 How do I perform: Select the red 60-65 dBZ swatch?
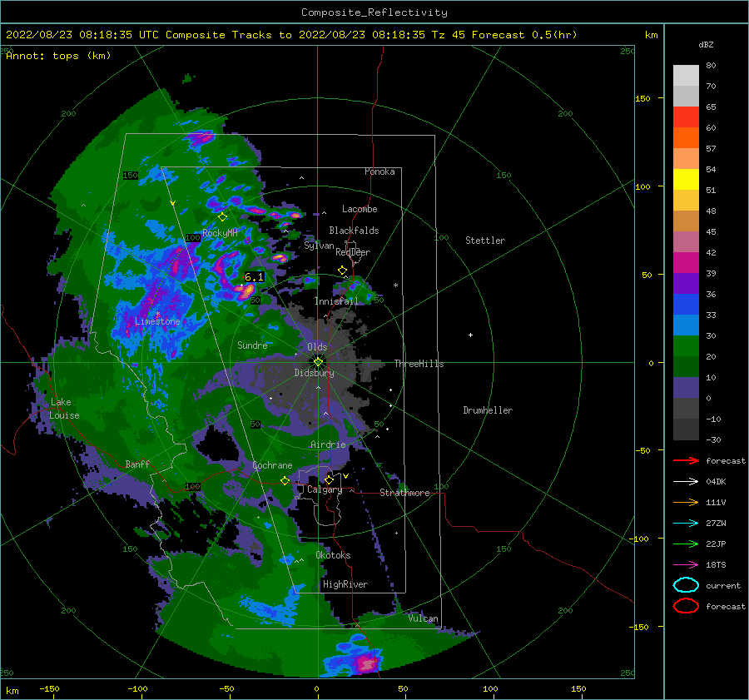[x=686, y=117]
